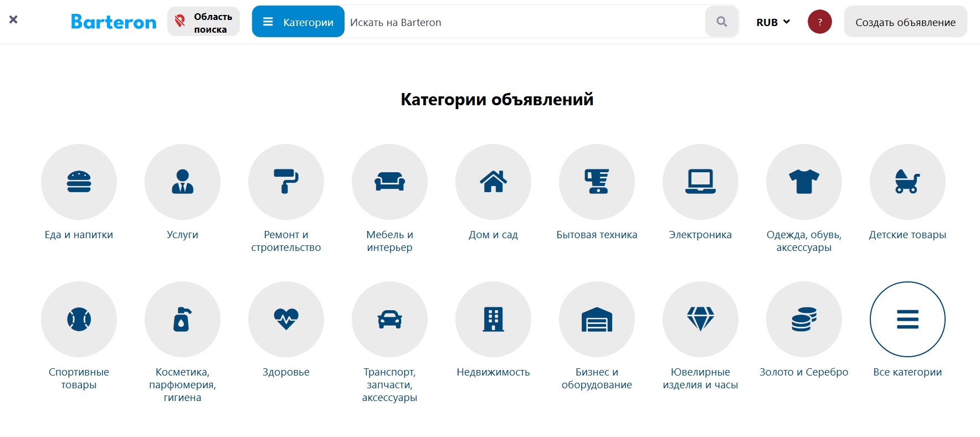Open the red user profile avatar
The width and height of the screenshot is (980, 437).
tap(819, 22)
